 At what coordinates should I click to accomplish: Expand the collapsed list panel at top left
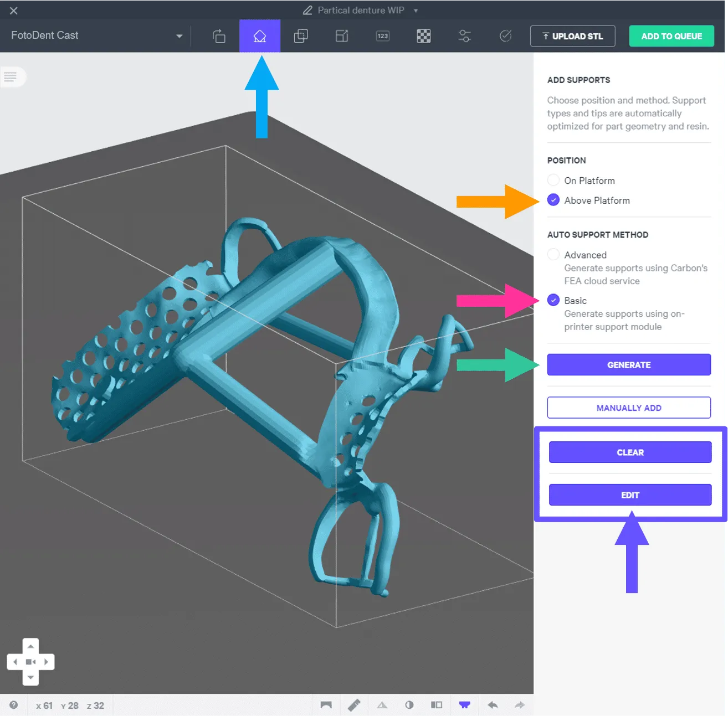coord(11,77)
